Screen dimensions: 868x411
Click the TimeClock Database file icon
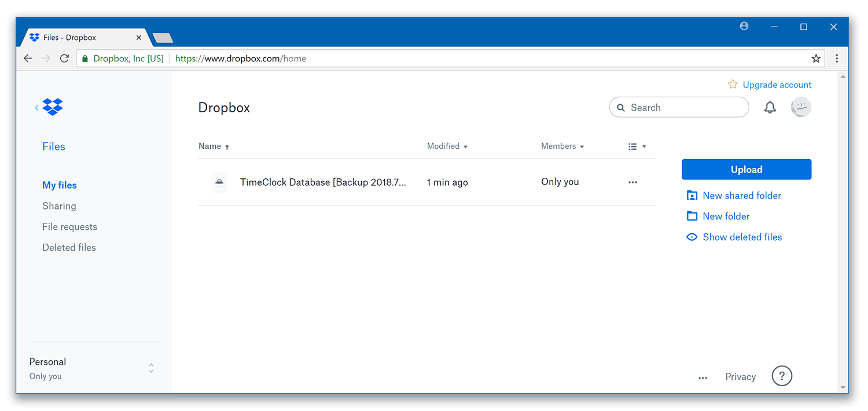pos(219,182)
